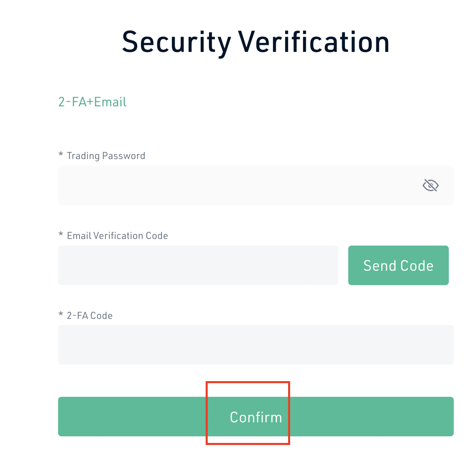Open the green 2-FA+Email verification method

pos(92,102)
